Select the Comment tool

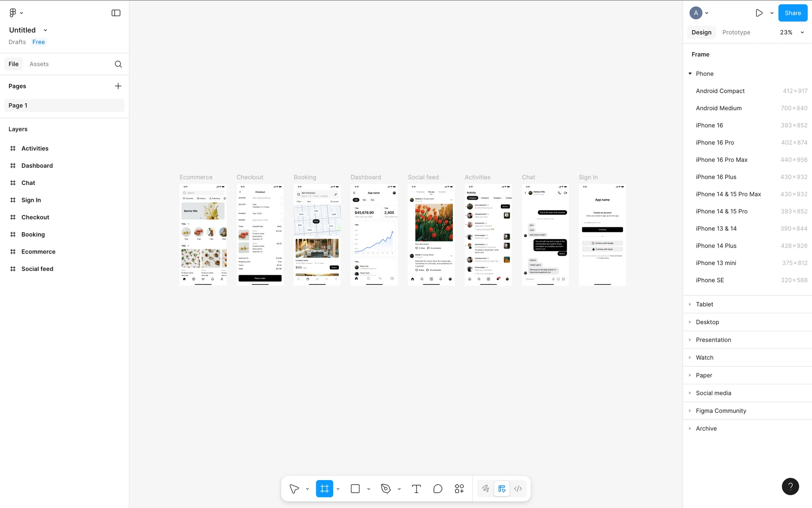(438, 489)
